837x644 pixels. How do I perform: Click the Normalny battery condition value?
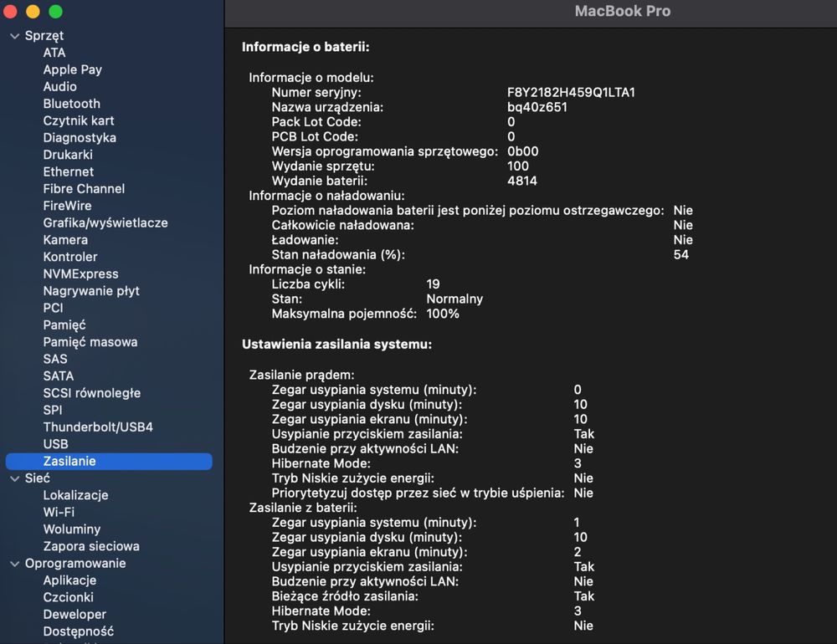[x=454, y=299]
